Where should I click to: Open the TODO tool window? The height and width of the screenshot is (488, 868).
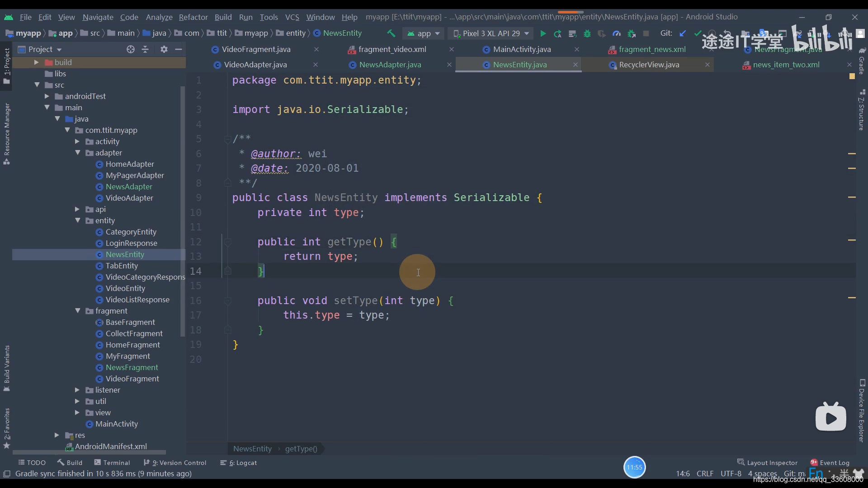[x=32, y=463]
